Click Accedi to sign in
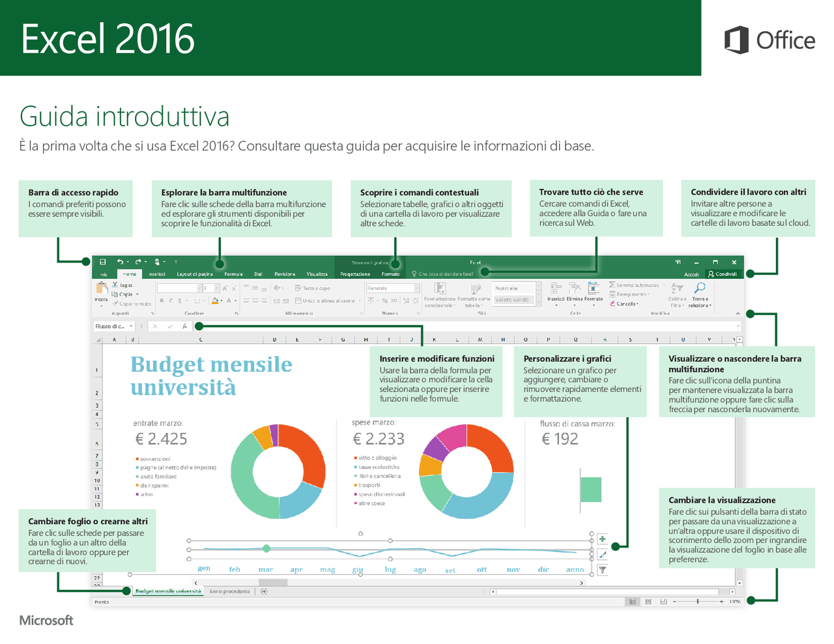This screenshot has width=834, height=644. [x=691, y=273]
